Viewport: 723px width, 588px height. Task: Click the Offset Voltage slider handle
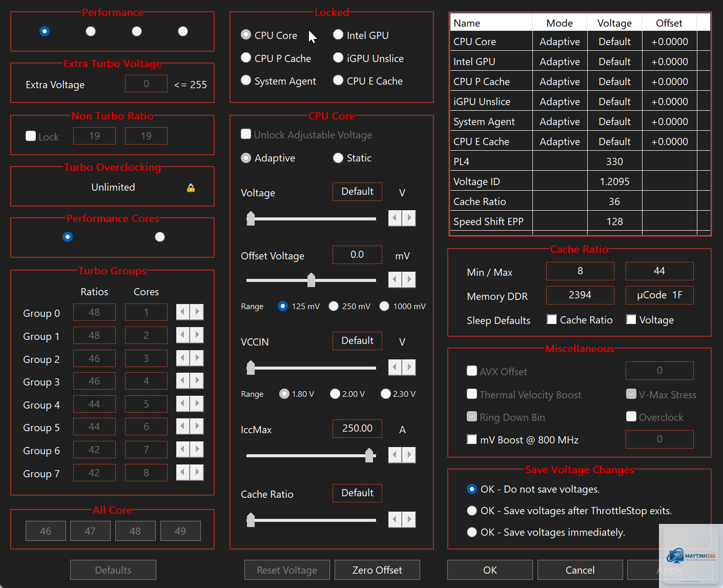311,280
